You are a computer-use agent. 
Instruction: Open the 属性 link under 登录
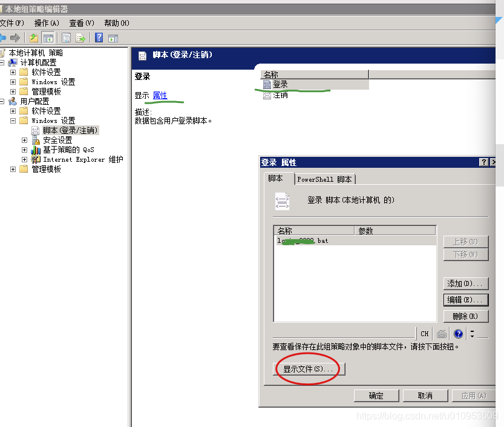[x=160, y=96]
